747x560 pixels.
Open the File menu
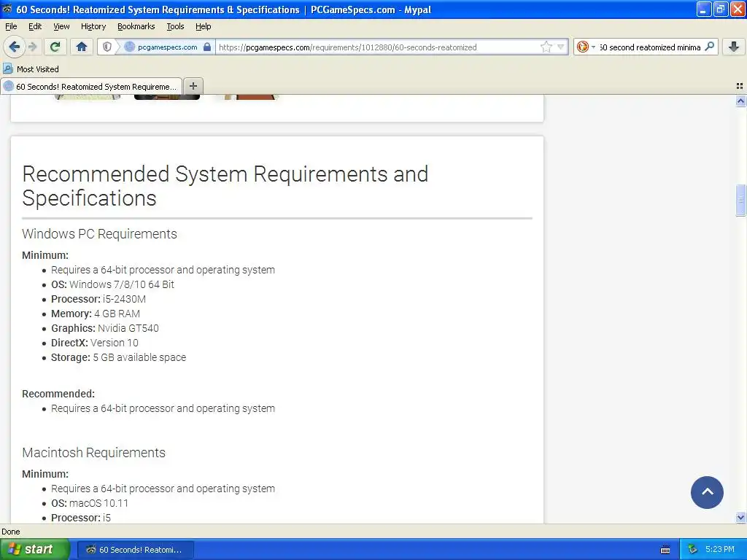coord(11,26)
